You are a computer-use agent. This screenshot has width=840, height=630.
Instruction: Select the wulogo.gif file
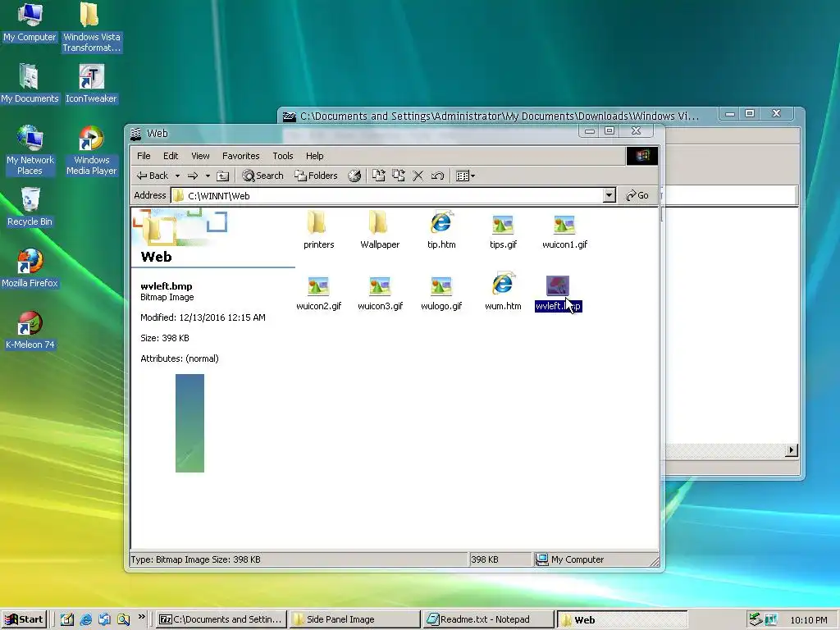coord(441,293)
